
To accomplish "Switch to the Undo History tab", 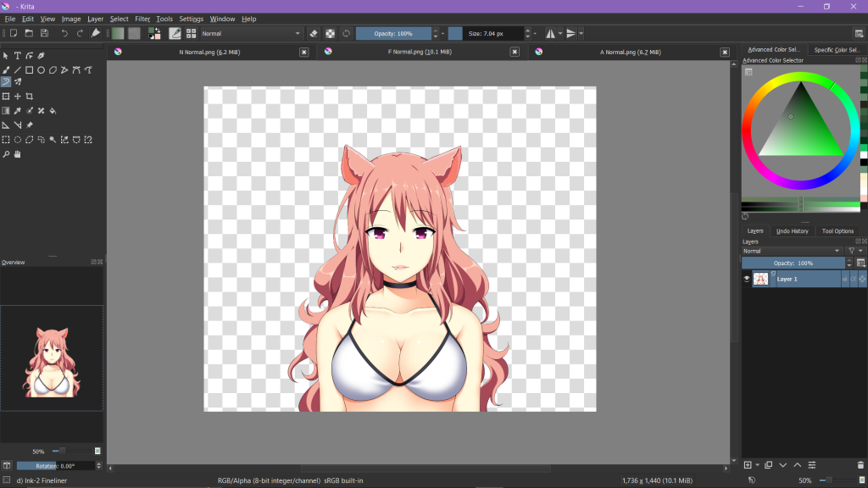I will coord(792,230).
